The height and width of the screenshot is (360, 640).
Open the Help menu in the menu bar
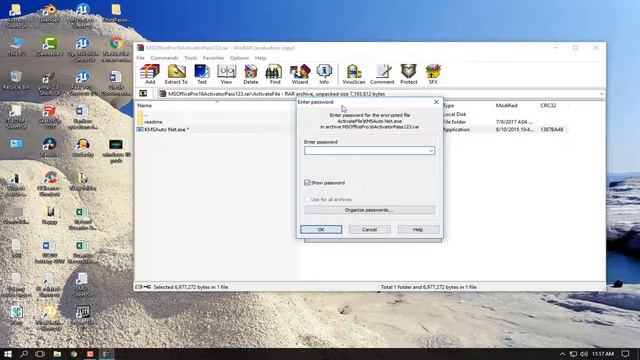tap(260, 58)
